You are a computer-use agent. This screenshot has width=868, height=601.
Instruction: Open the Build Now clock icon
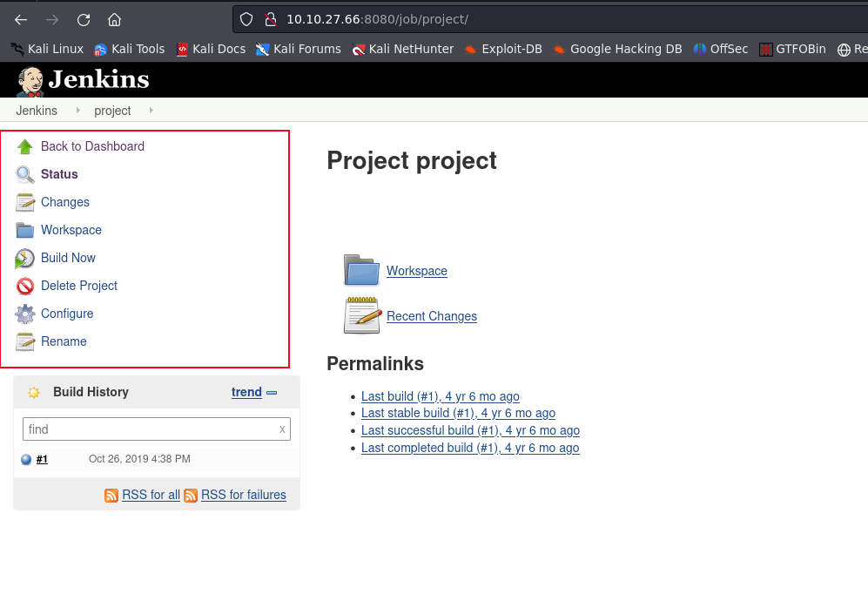point(24,258)
